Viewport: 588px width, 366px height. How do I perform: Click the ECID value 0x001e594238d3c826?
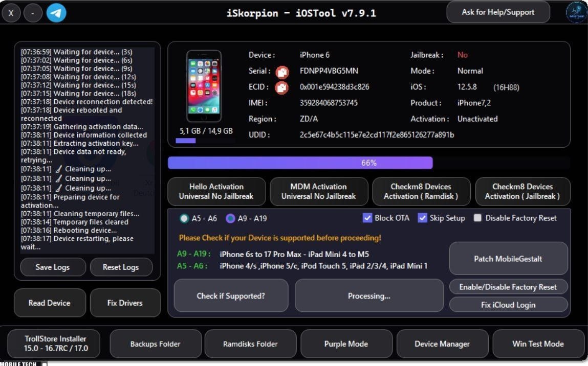[x=335, y=87]
